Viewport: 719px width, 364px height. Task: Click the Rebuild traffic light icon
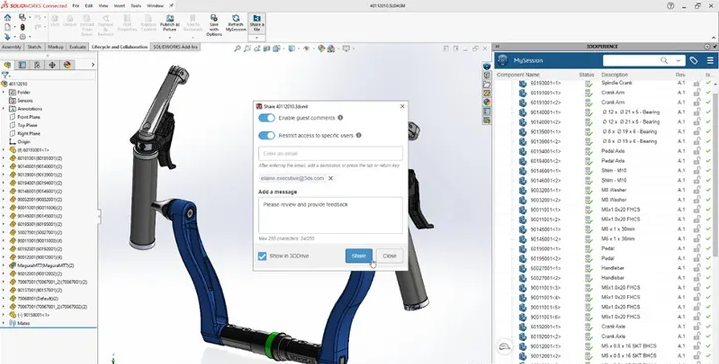pos(22,27)
